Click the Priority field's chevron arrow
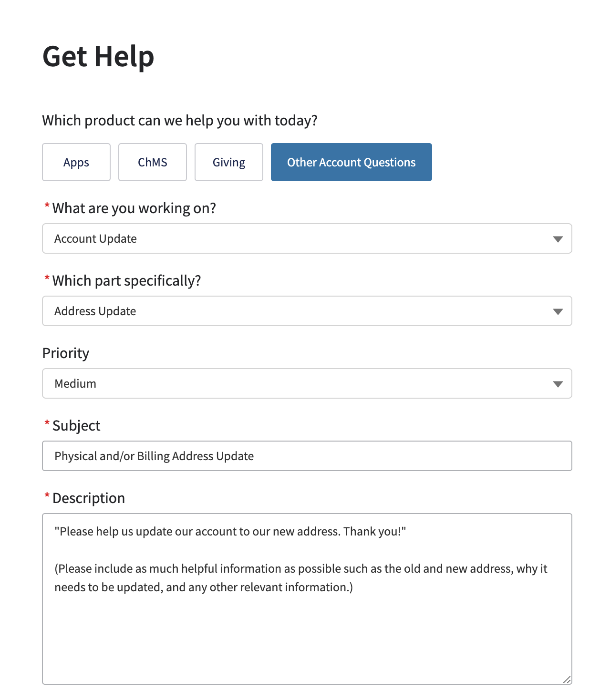This screenshot has height=700, width=600. (x=557, y=383)
